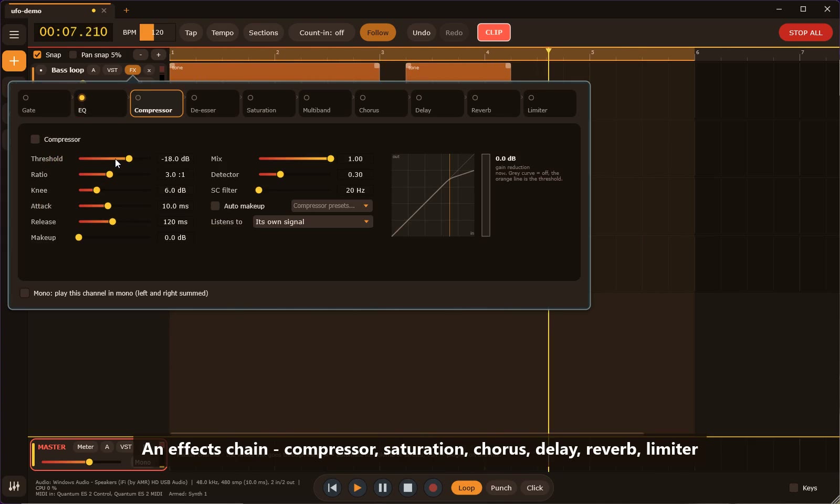Click the first tone clip on timeline
The width and height of the screenshot is (840, 504).
coord(275,72)
